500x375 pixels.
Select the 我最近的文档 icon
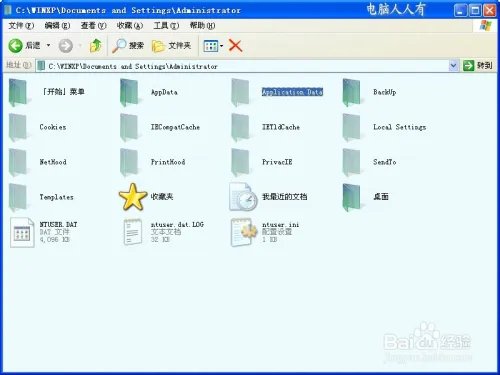tap(243, 197)
